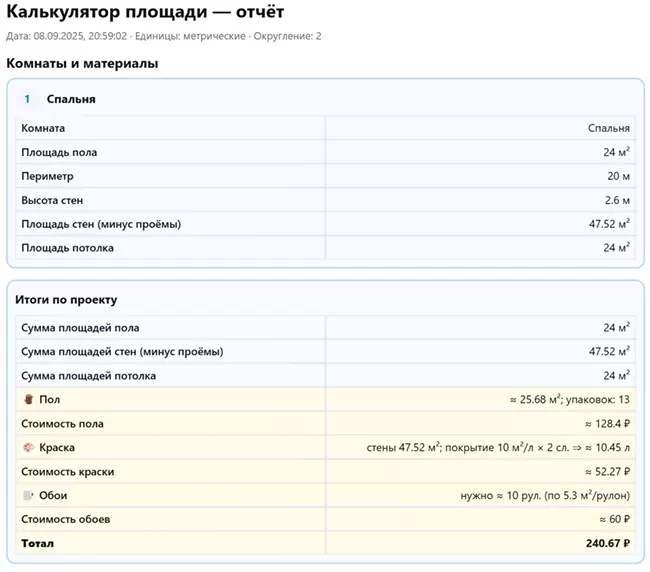
Task: Click 24 м² value for Сумма площадей пола
Action: coord(616,327)
